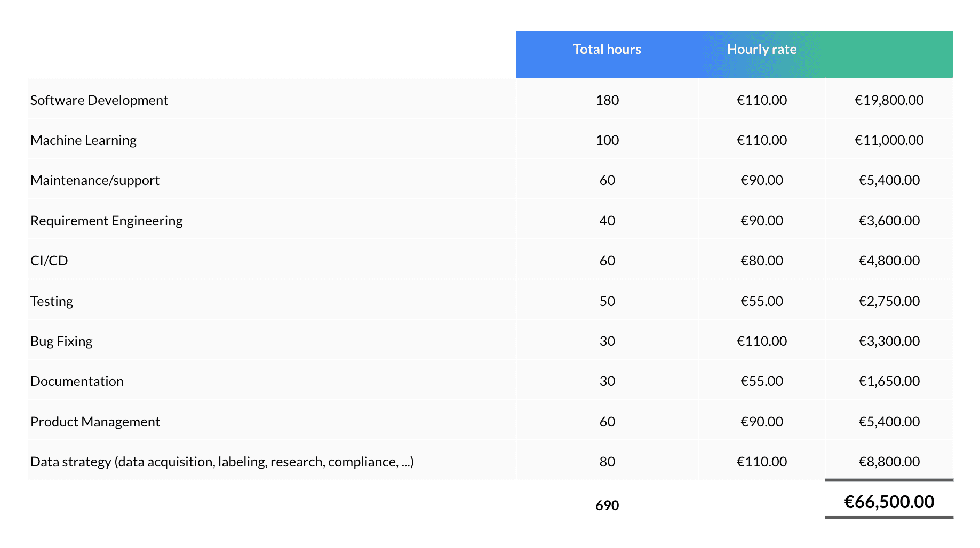
Task: Click the Maintenance/support row label
Action: pyautogui.click(x=95, y=180)
